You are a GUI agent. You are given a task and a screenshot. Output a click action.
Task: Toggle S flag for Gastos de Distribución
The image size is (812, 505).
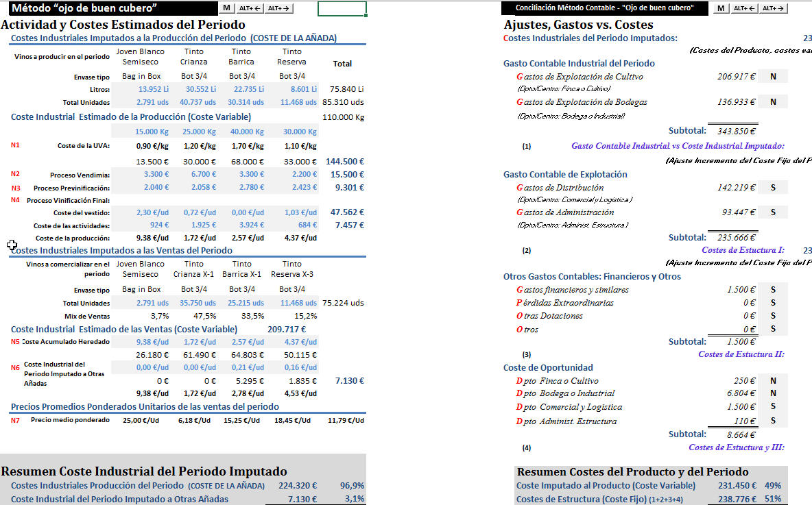773,188
